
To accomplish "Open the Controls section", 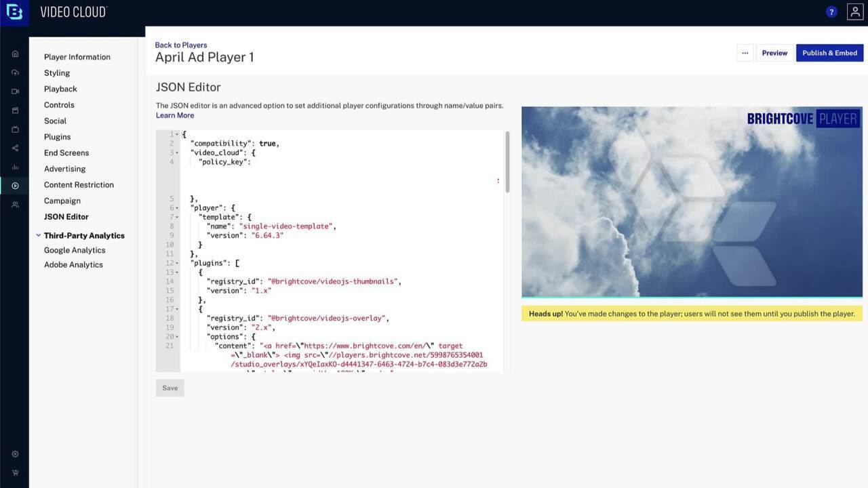I will 59,105.
